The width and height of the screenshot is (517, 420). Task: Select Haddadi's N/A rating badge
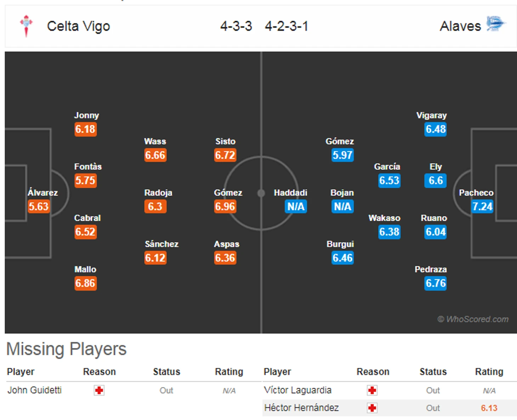click(296, 206)
